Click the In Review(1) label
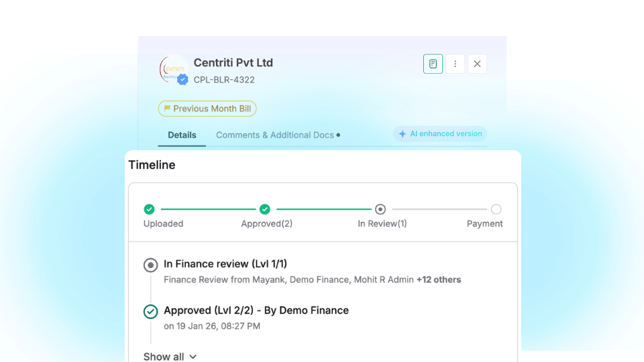644x362 pixels. tap(382, 224)
